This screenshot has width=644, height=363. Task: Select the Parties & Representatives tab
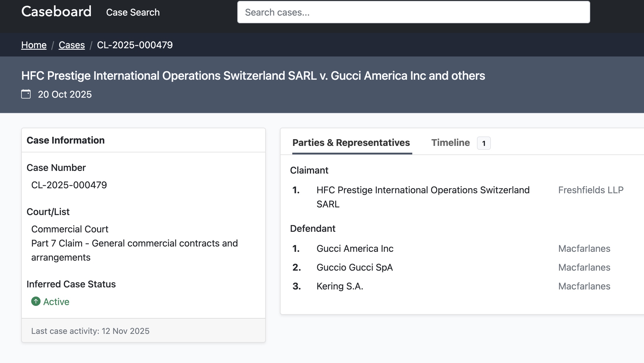(x=351, y=143)
